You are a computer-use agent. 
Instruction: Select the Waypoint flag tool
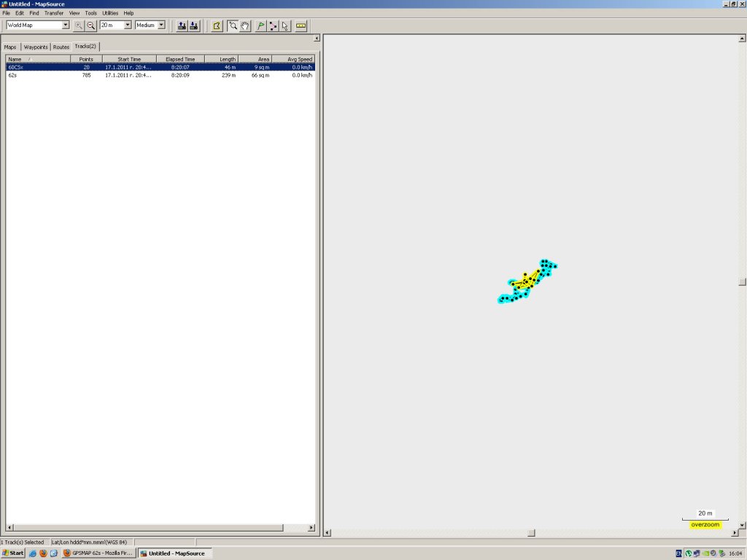[x=260, y=26]
